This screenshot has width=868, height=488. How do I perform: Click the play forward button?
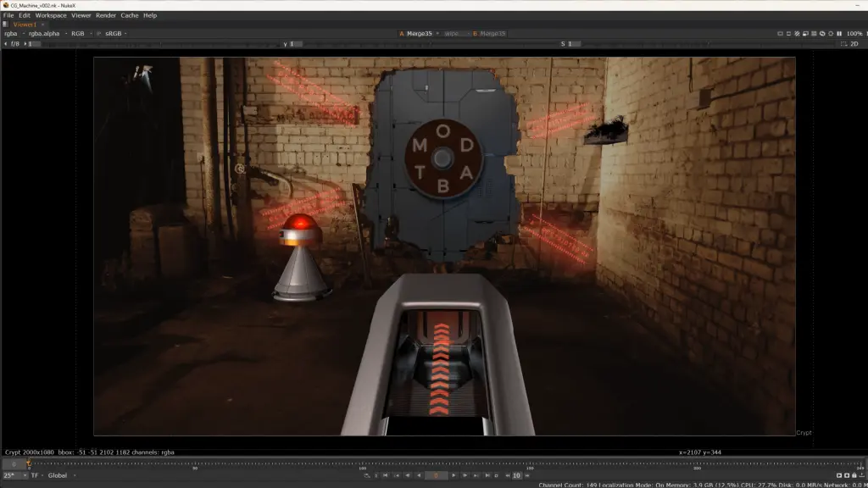tap(453, 475)
